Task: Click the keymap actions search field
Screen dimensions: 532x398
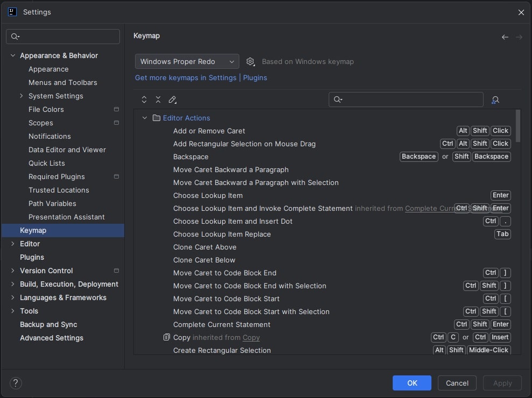Action: click(x=406, y=99)
